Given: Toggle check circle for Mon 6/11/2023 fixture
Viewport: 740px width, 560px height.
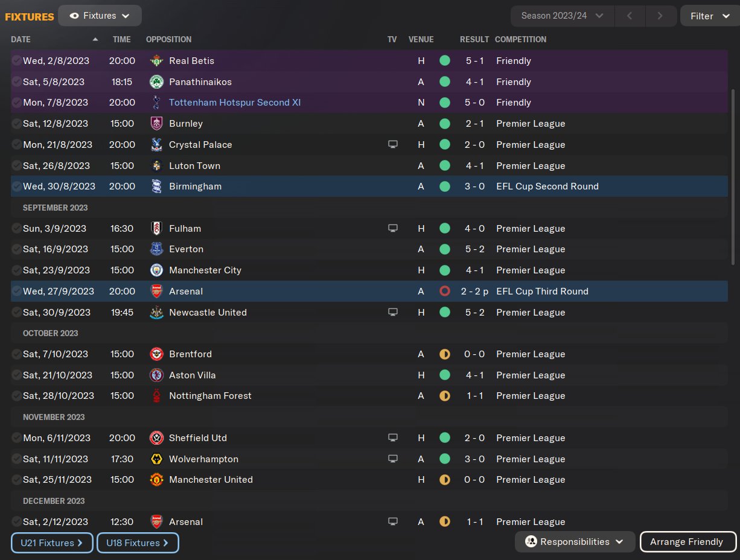Looking at the screenshot, I should [x=16, y=438].
